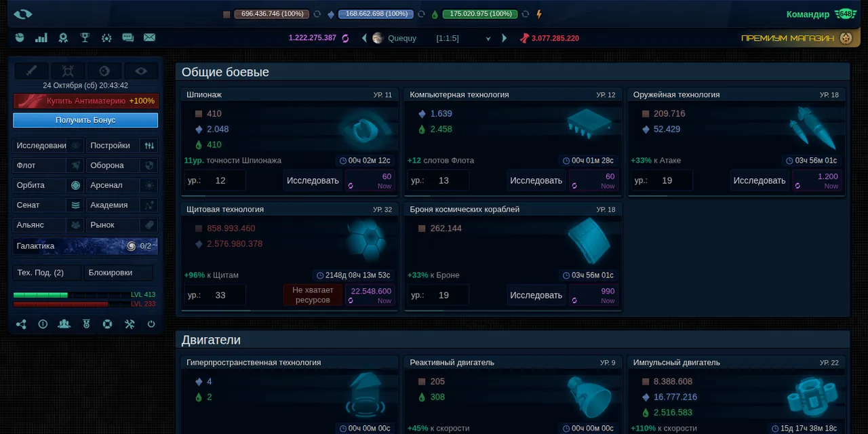Open the Тех. Под. (2) tab
868x434 pixels.
(x=47, y=273)
